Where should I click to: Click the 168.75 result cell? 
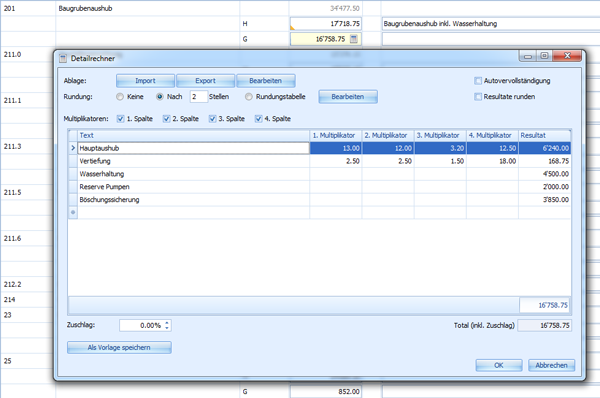(x=545, y=161)
